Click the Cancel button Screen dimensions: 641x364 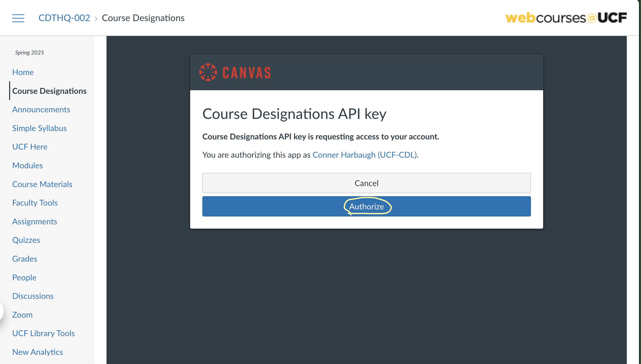point(366,183)
